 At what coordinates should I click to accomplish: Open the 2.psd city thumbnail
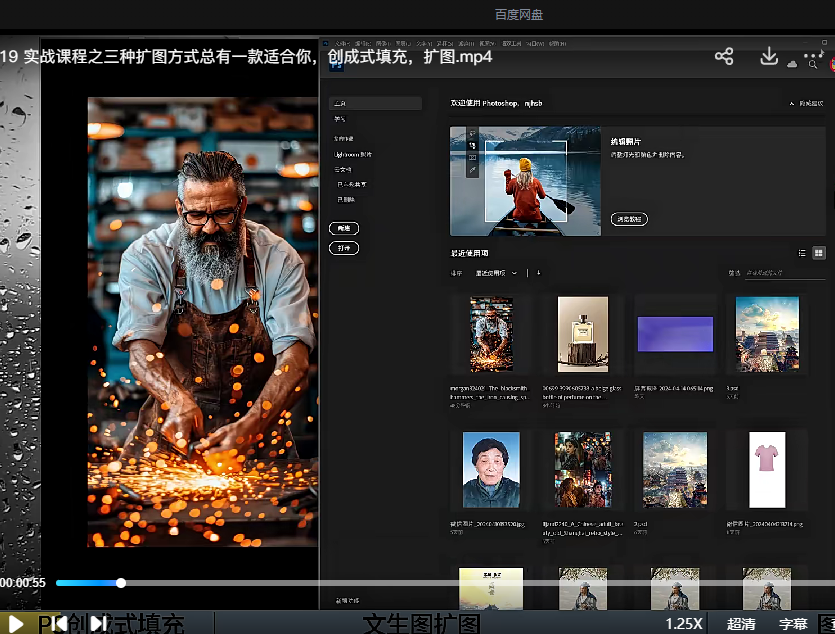(675, 470)
